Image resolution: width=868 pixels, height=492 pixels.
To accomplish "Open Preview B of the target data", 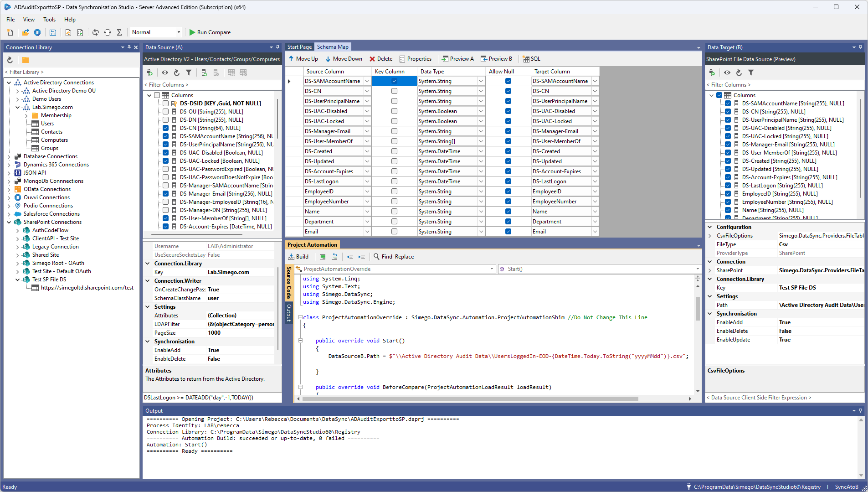I will (x=496, y=59).
